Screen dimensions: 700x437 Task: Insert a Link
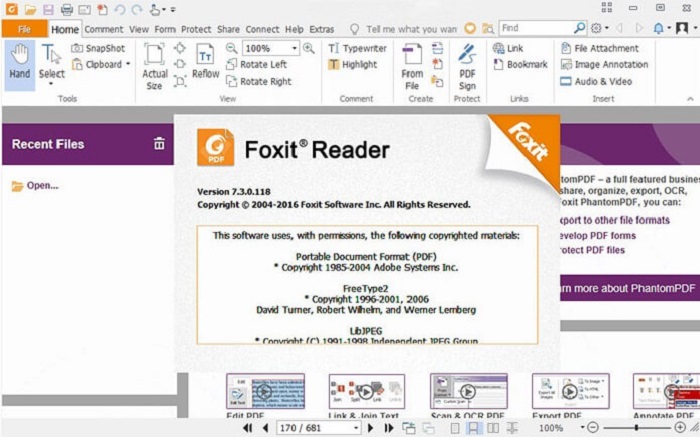(x=508, y=48)
